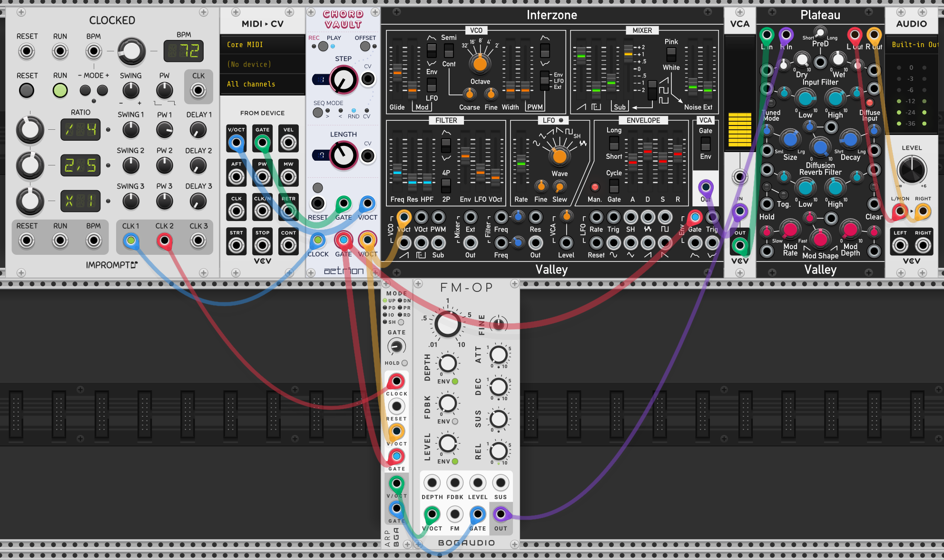Click the Audio L/MON input jack
Viewport: 944px width, 560px height.
[x=899, y=211]
